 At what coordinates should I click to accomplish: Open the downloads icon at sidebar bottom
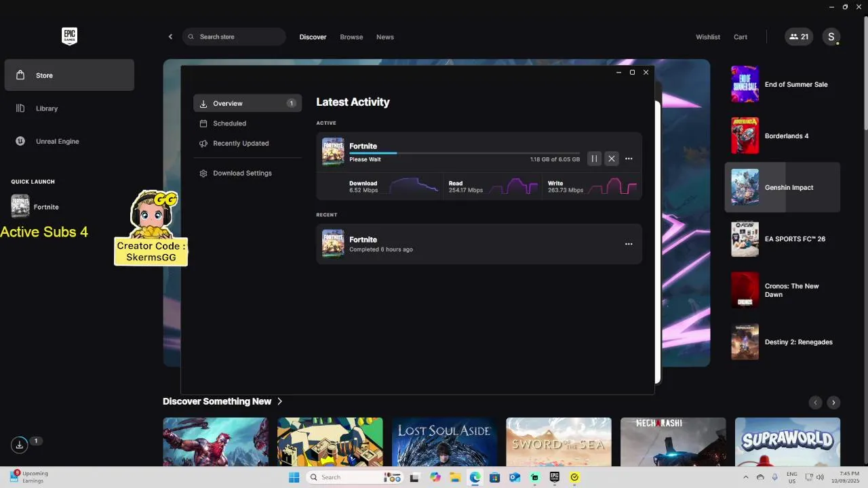20,445
